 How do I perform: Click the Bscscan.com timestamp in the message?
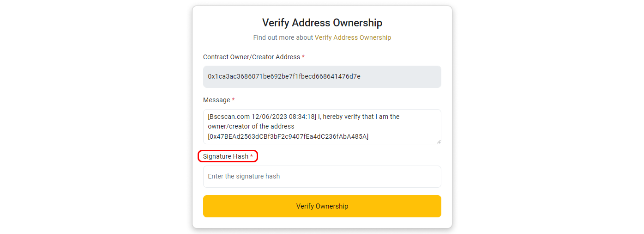coord(262,117)
